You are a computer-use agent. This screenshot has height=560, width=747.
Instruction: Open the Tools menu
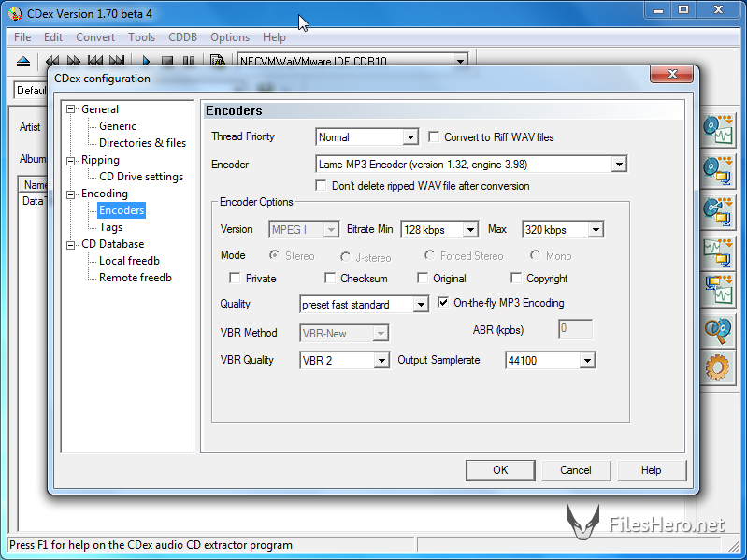click(141, 37)
